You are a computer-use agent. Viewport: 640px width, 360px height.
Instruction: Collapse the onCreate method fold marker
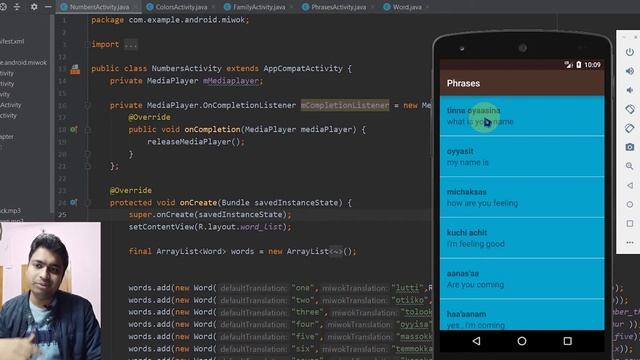pos(87,203)
